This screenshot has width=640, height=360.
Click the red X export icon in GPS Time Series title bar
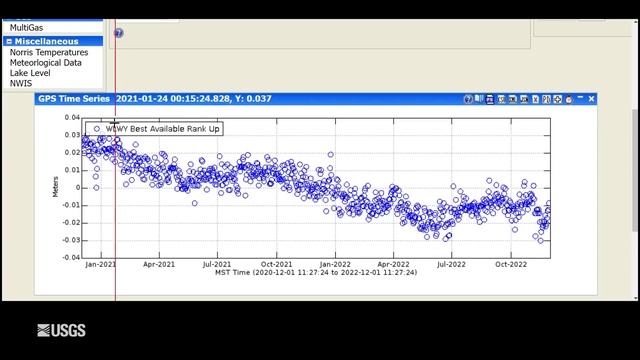pos(535,99)
